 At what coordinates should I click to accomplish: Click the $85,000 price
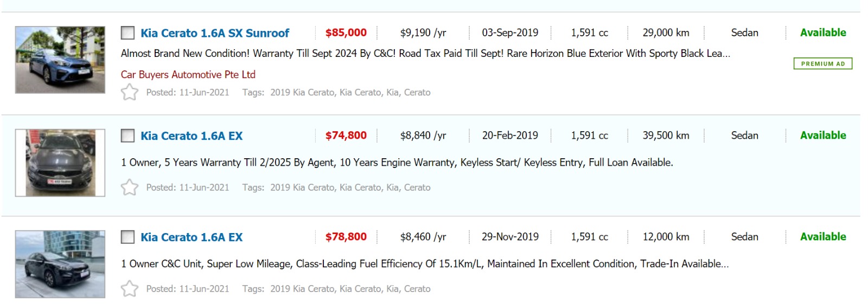click(x=346, y=33)
